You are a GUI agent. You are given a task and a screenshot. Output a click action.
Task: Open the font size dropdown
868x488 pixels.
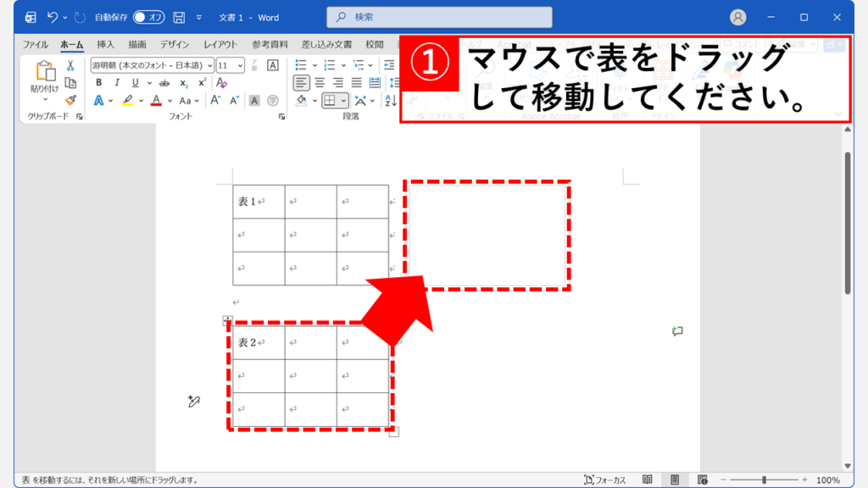[239, 64]
